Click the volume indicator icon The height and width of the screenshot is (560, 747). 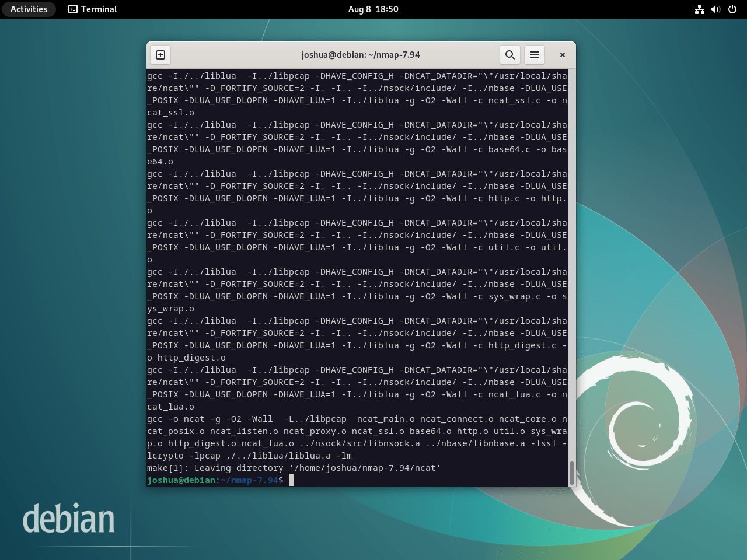pyautogui.click(x=715, y=9)
